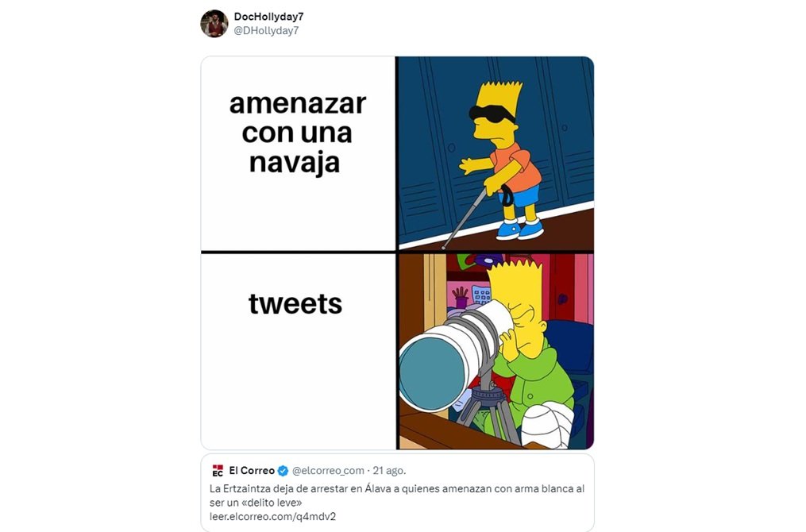Open the El Correo account name
This screenshot has width=806, height=532.
(252, 470)
